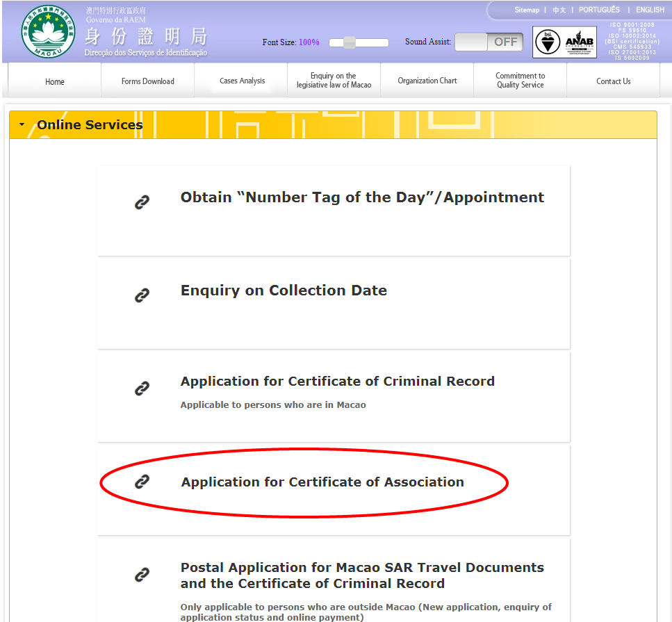Screen dimensions: 672x622
Task: Click the Macau government emblem logo
Action: [47, 32]
